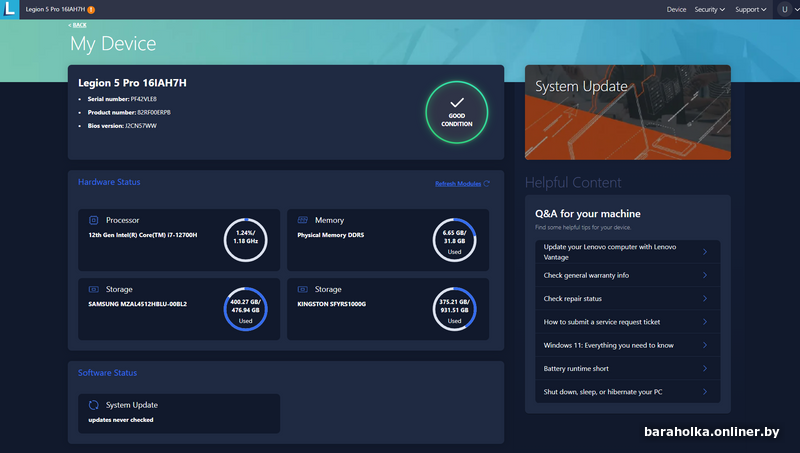Screen dimensions: 800x453
Task: Click the Samsung storage usage gauge 400.27 GB
Action: [x=245, y=309]
